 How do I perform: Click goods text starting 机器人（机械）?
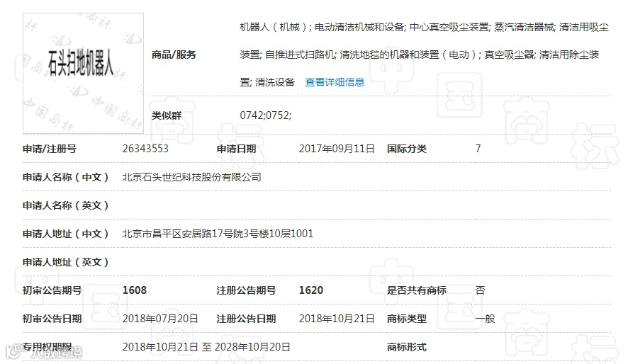(274, 27)
